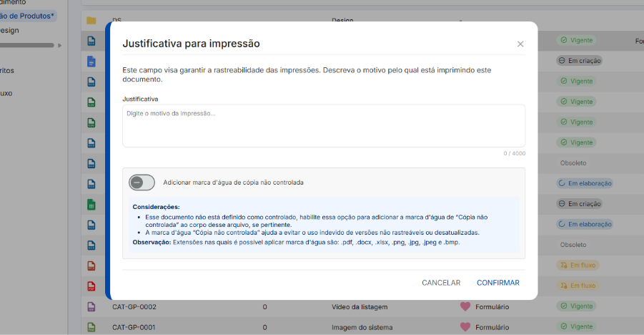Click the sidebar scrollbar right arrow
644x335 pixels.
(x=60, y=45)
